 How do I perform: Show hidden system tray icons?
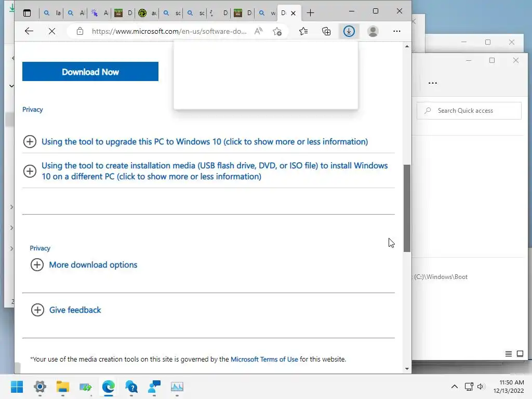(x=454, y=387)
